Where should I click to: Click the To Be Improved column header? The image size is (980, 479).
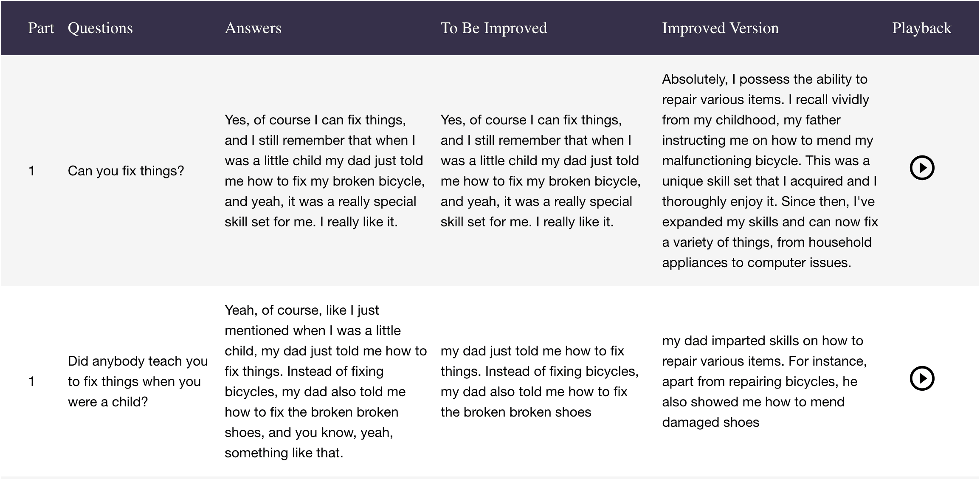(493, 28)
